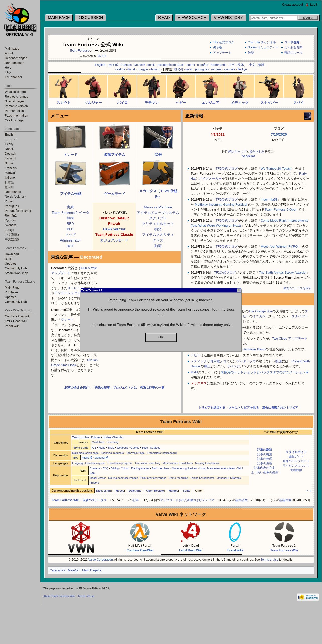Viewport: 322px width, 644px height.
Task: Open the 7/10/2020 blog link
Action: coord(279,134)
